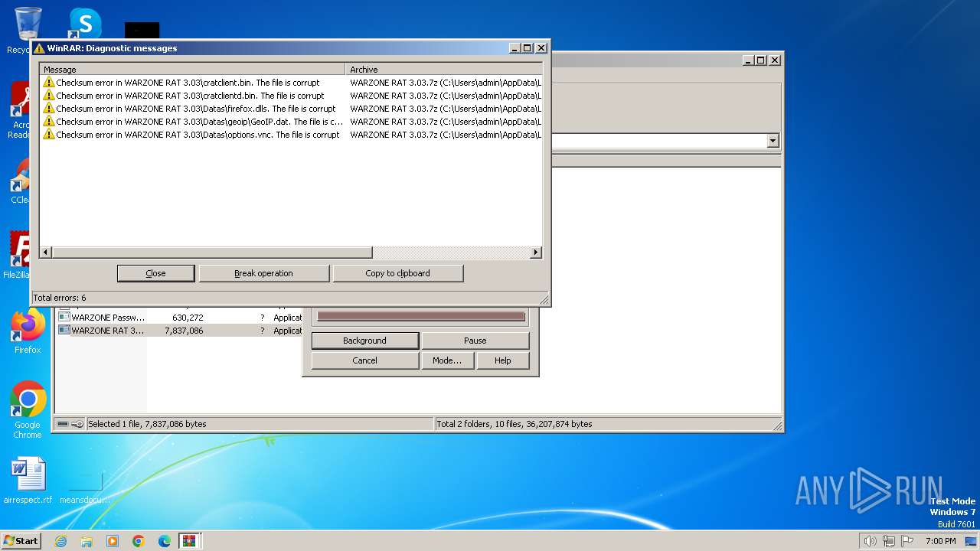Viewport: 980px width, 551px height.
Task: Open the Mode... settings
Action: pyautogui.click(x=447, y=360)
